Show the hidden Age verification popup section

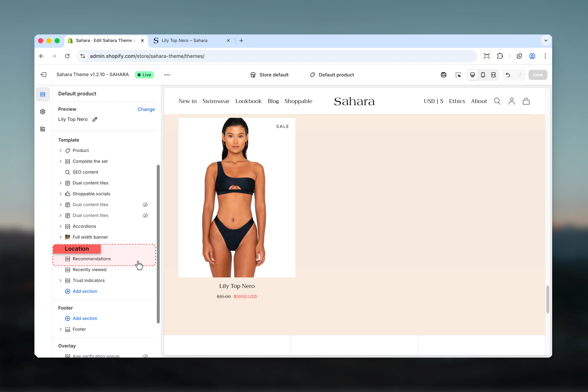click(145, 356)
